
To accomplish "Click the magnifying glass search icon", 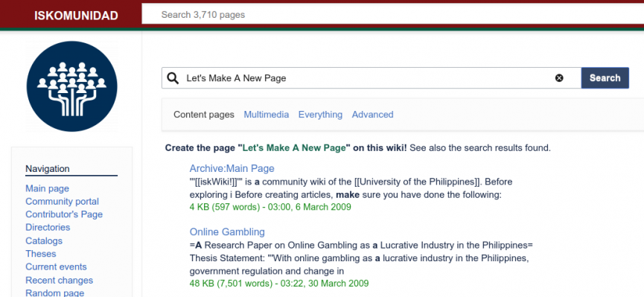I will pos(173,78).
